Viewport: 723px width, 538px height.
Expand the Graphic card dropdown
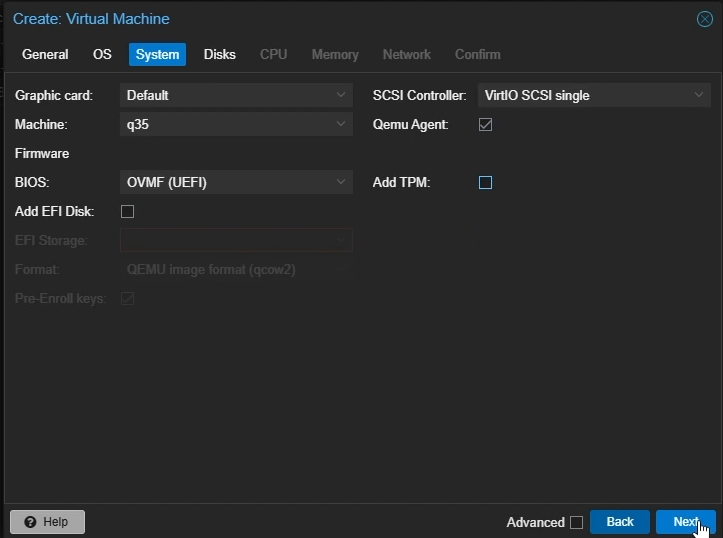[x=341, y=96]
